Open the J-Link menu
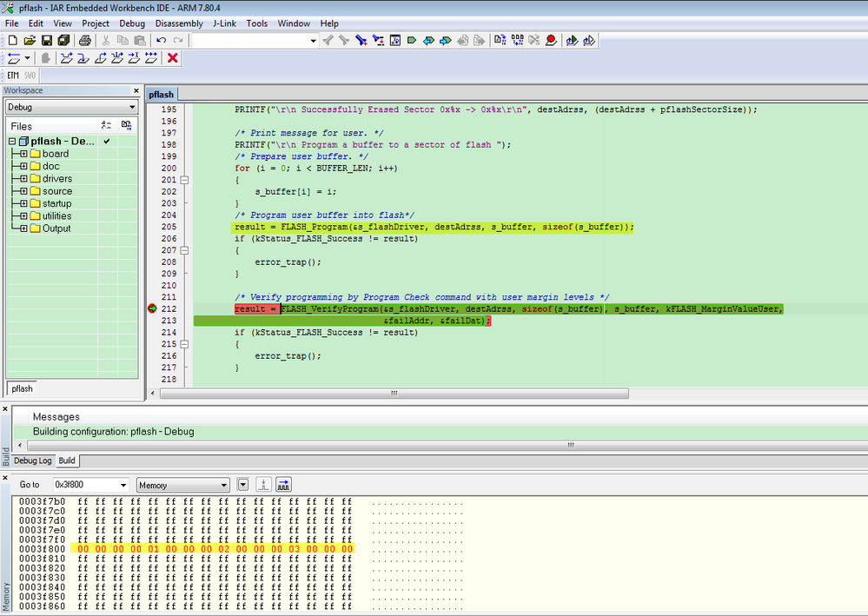 224,23
